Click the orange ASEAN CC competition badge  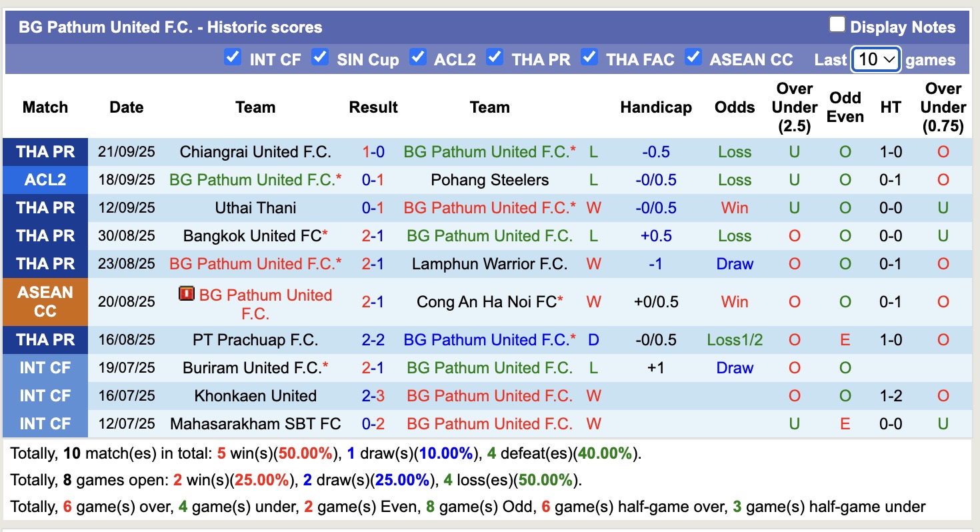click(45, 301)
